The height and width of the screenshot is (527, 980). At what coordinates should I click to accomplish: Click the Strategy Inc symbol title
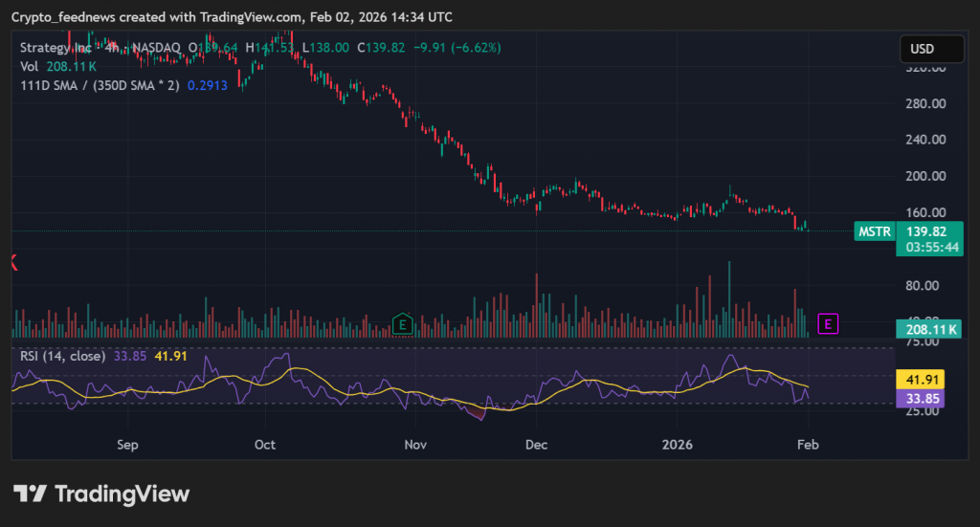(54, 48)
